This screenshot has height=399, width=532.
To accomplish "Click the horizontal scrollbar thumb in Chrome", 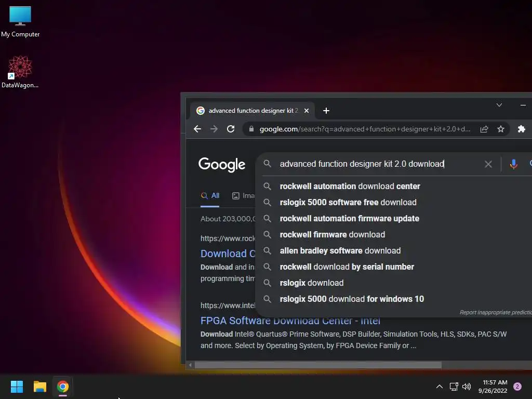I will click(318, 365).
